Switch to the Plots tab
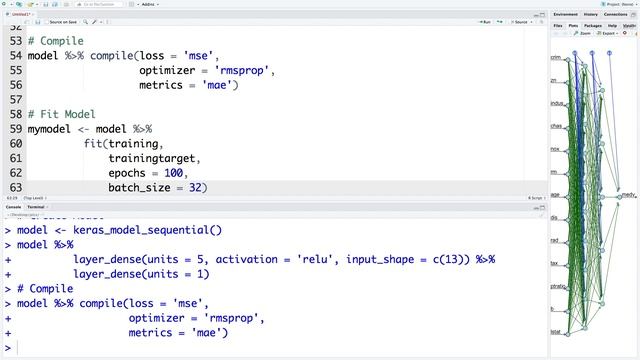 [x=573, y=26]
